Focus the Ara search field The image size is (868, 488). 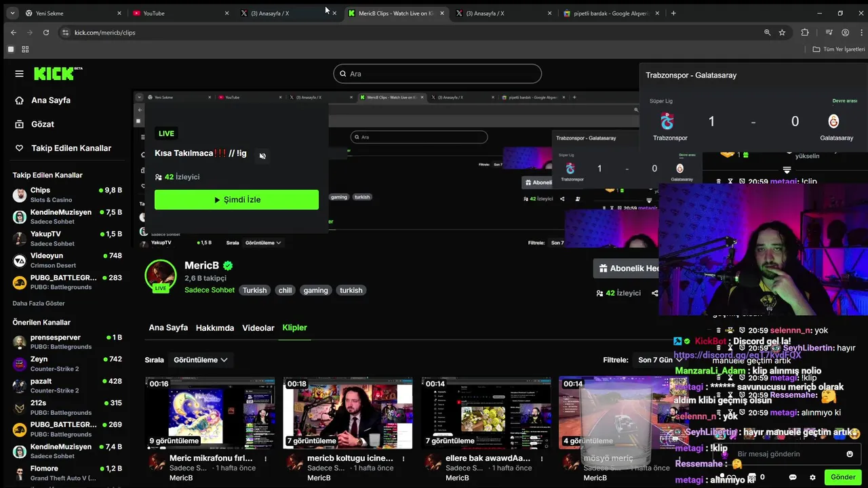[437, 74]
